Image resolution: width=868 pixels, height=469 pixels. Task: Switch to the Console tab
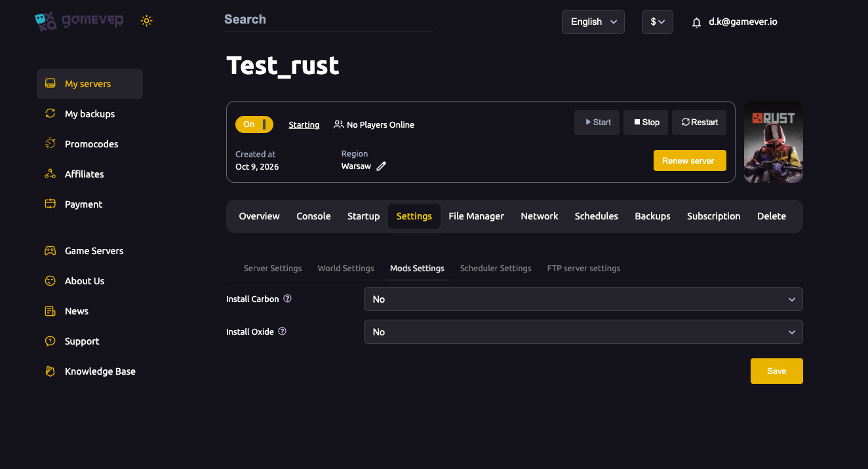tap(313, 216)
